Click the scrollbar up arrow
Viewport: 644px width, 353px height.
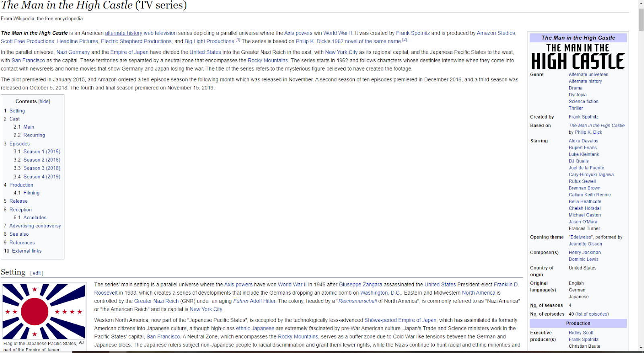[641, 3]
